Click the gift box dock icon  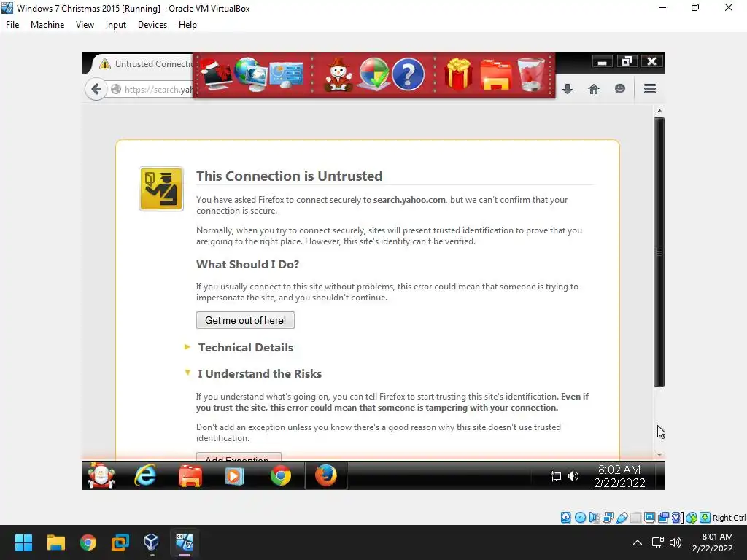click(x=458, y=75)
